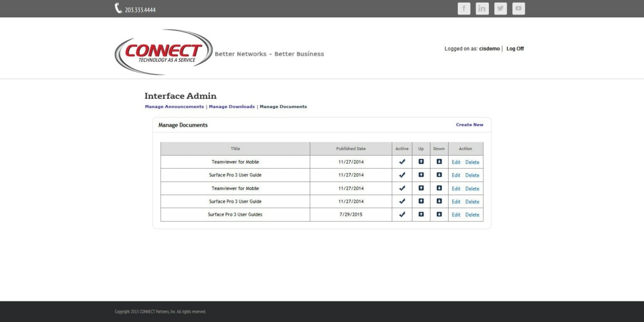This screenshot has width=644, height=322.
Task: Move the first Teamviewer for Mobile row down
Action: point(439,162)
